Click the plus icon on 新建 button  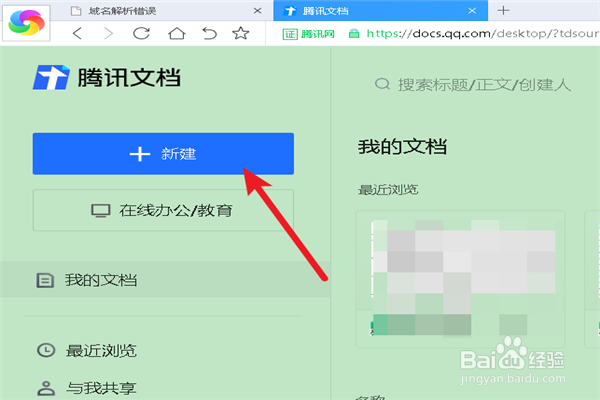pyautogui.click(x=140, y=154)
